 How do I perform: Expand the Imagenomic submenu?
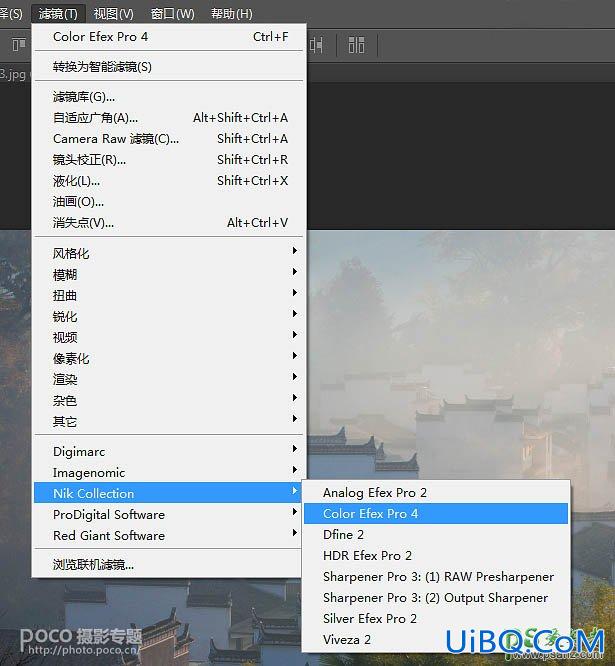tap(169, 472)
